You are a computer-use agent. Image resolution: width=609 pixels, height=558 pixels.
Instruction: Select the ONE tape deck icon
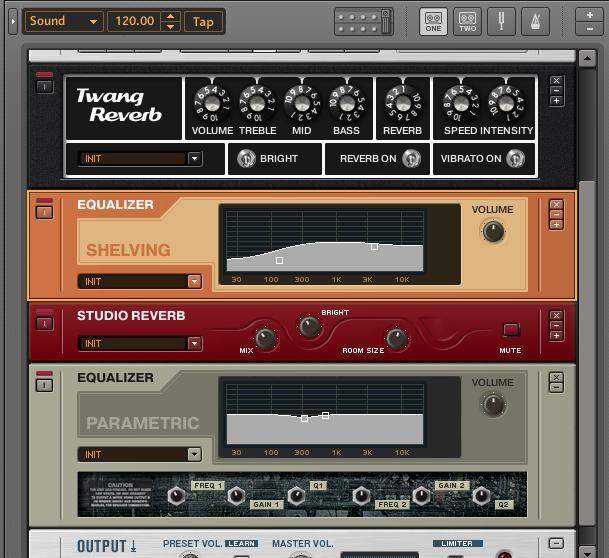pyautogui.click(x=433, y=21)
